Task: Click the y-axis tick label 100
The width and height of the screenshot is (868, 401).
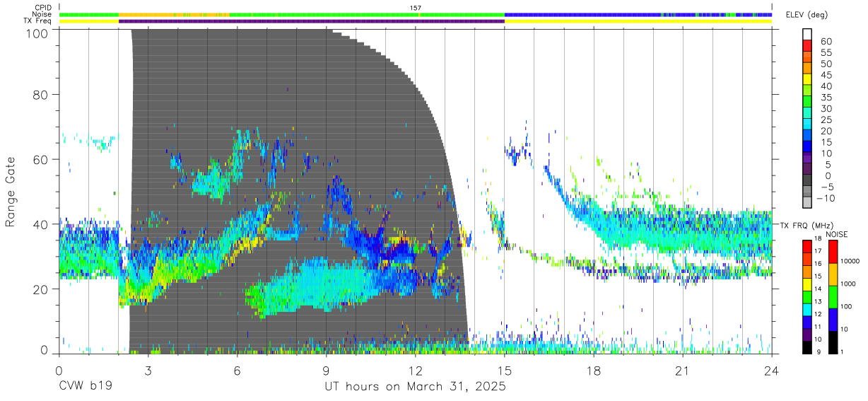Action: click(37, 33)
